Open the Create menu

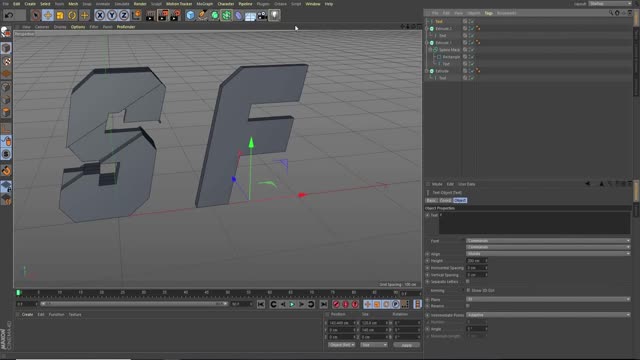30,4
